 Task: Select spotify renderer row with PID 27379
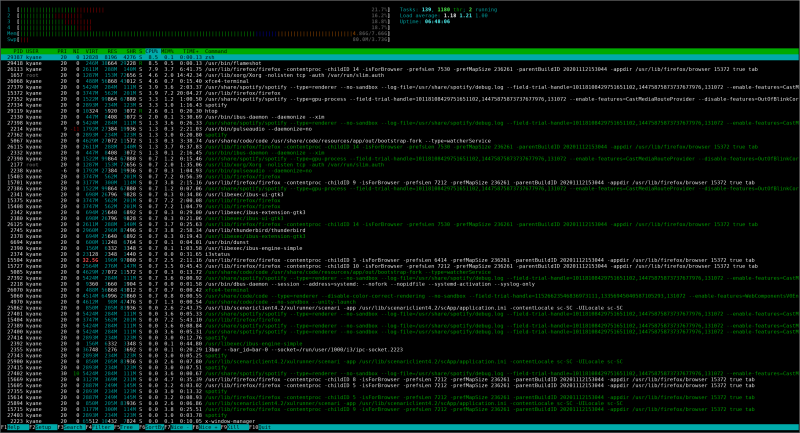point(400,88)
